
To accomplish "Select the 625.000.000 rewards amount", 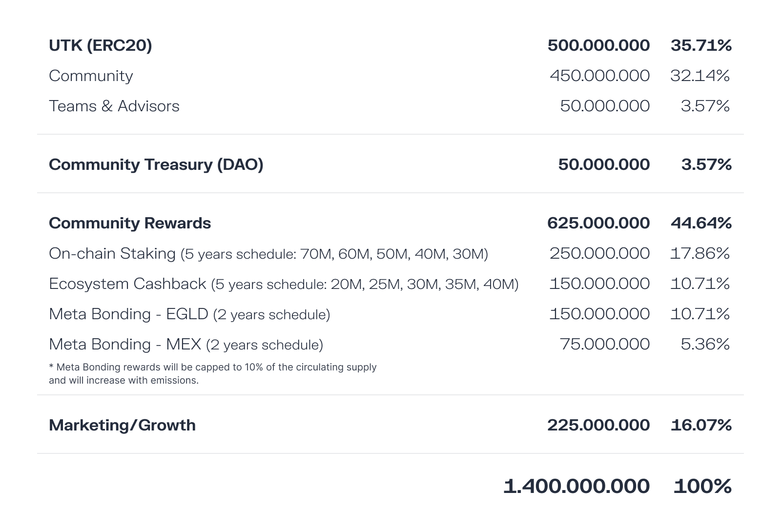I will (x=598, y=223).
